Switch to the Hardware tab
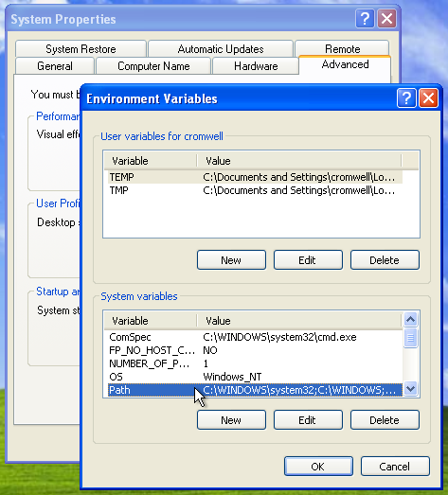The height and width of the screenshot is (495, 448). 256,66
